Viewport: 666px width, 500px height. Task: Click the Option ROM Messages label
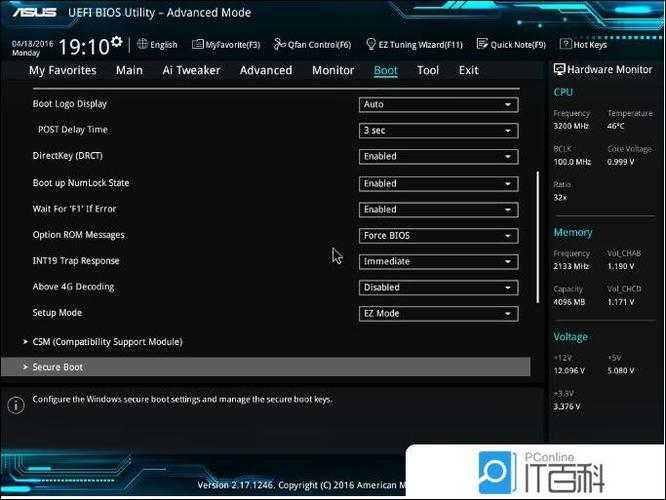[x=79, y=235]
